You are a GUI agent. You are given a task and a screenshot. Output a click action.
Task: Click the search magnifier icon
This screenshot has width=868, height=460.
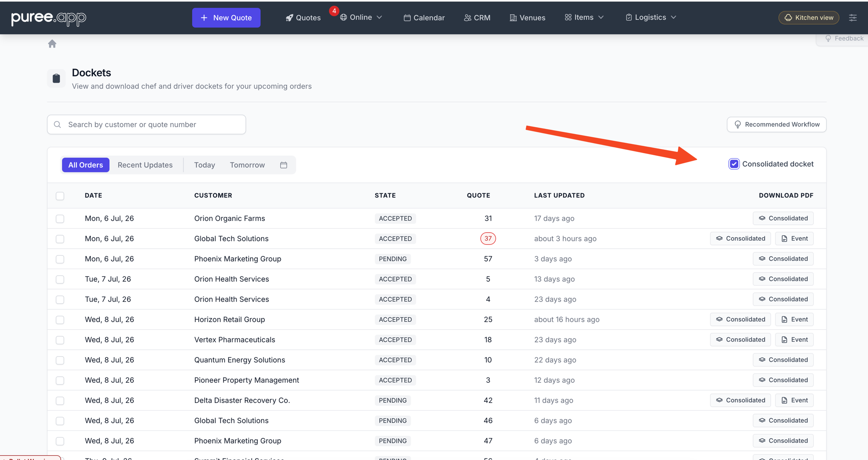[x=57, y=125]
